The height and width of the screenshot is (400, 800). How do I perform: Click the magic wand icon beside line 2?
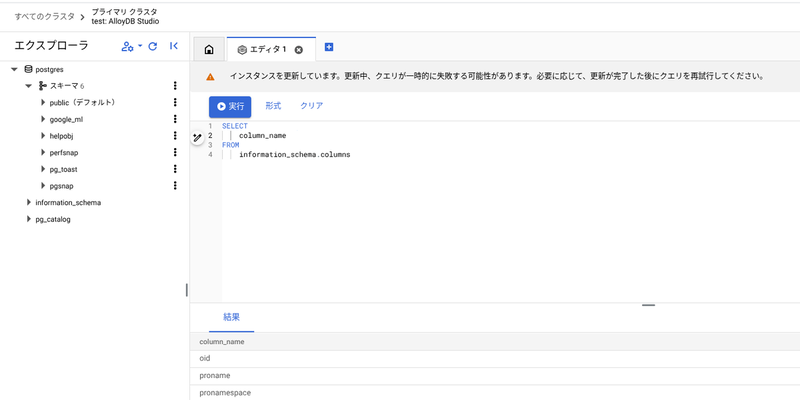197,137
